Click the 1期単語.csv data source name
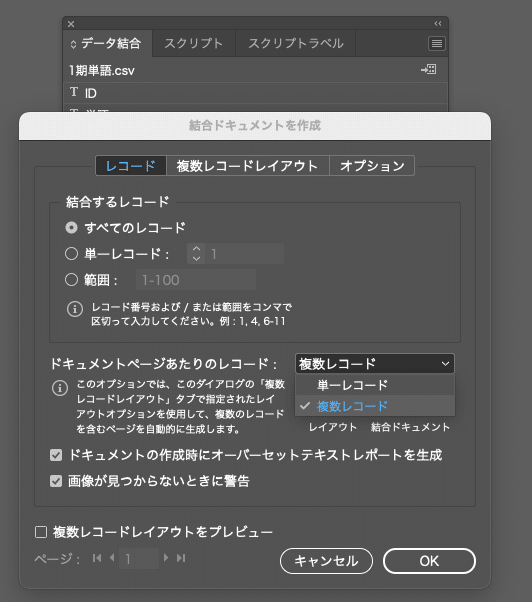The width and height of the screenshot is (532, 602). tap(102, 71)
